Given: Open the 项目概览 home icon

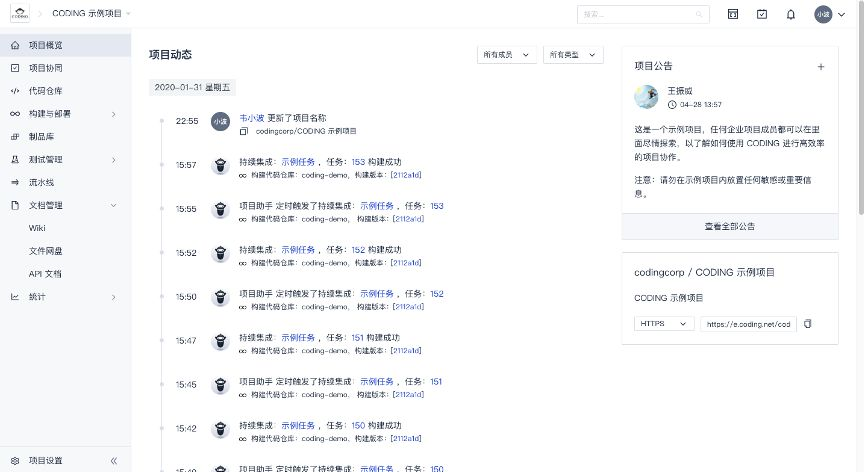Looking at the screenshot, I should (15, 45).
